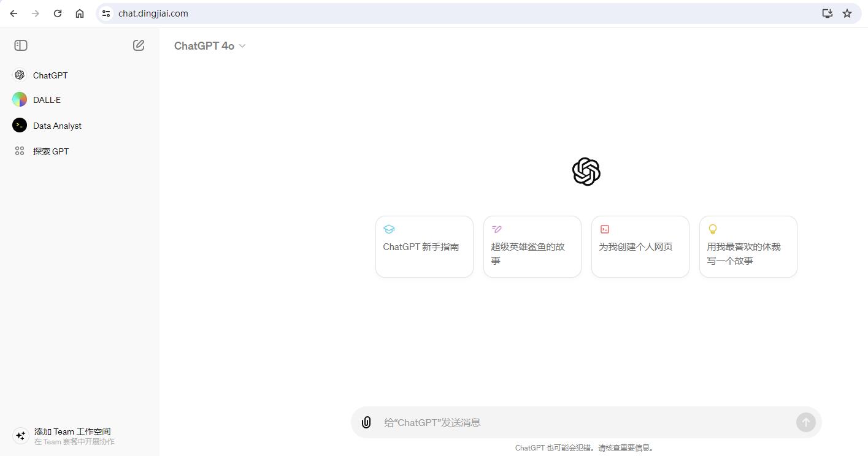Viewport: 868px width, 456px height.
Task: Click the sparkle icon for Team workspace
Action: [21, 436]
